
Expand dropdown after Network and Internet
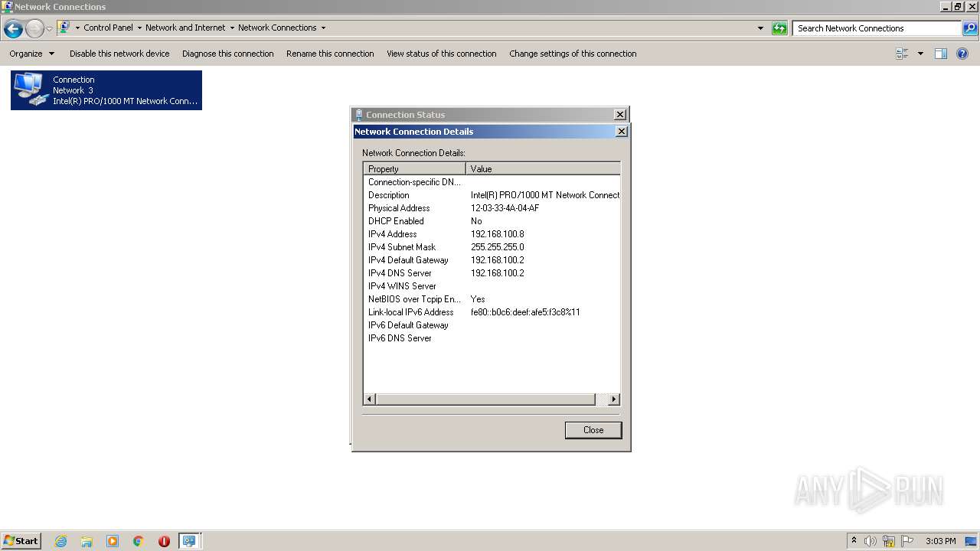[x=232, y=28]
